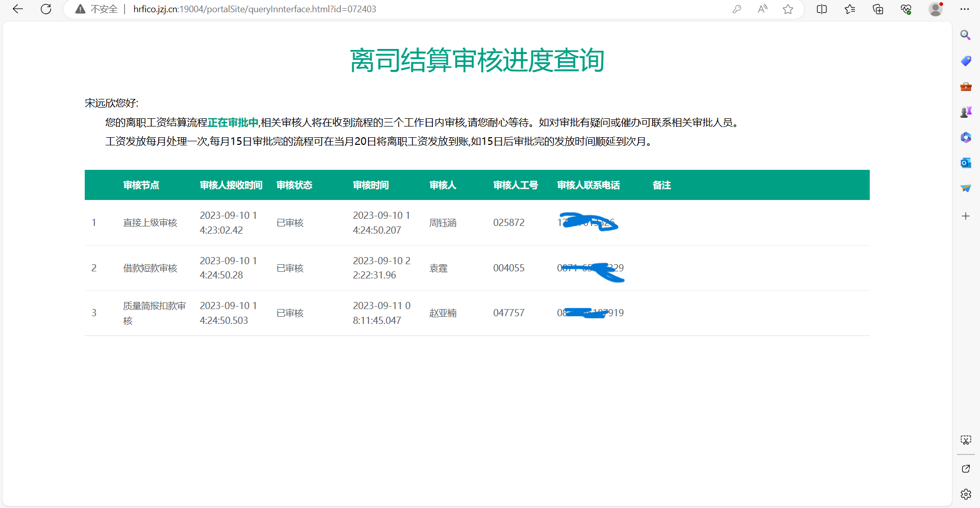This screenshot has width=980, height=508.
Task: Add a new sidebar app
Action: coord(966,216)
